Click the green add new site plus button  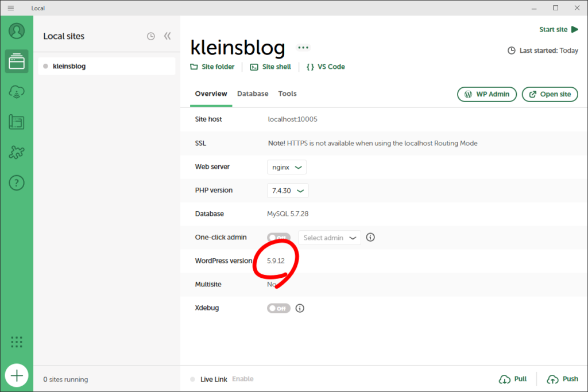[17, 375]
